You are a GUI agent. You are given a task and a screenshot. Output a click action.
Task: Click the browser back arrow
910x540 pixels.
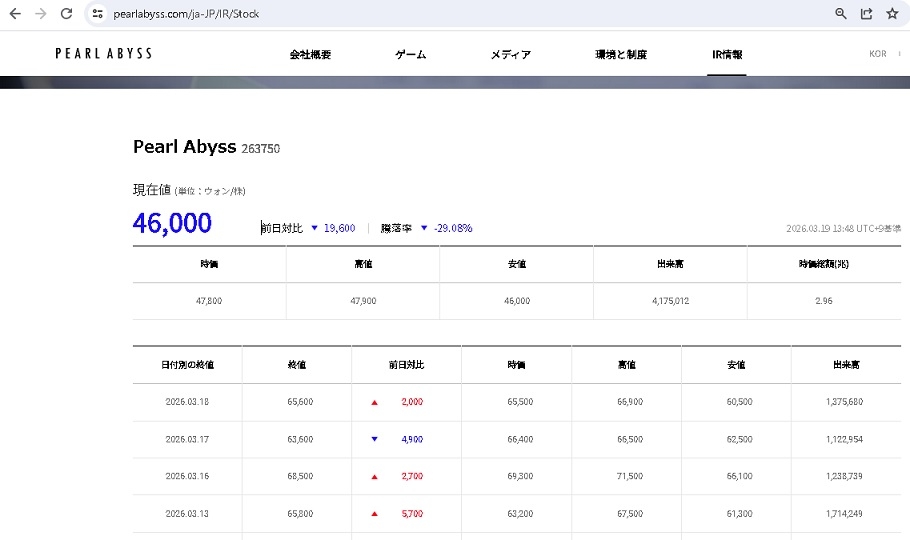pyautogui.click(x=15, y=14)
